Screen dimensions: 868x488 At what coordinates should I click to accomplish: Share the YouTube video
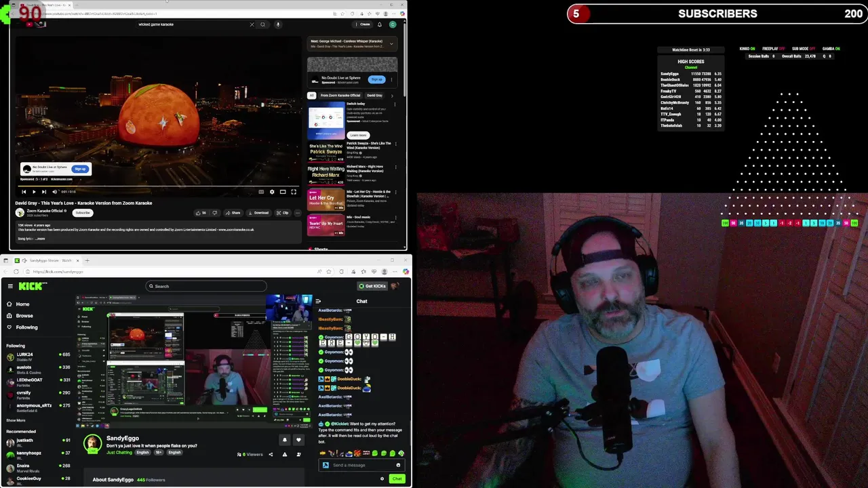pos(233,213)
